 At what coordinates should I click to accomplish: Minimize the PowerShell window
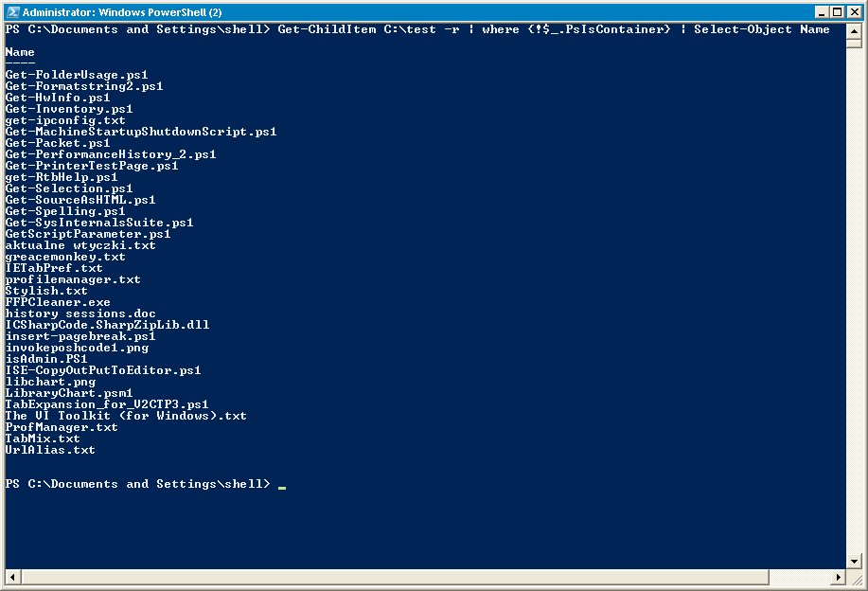[x=822, y=12]
